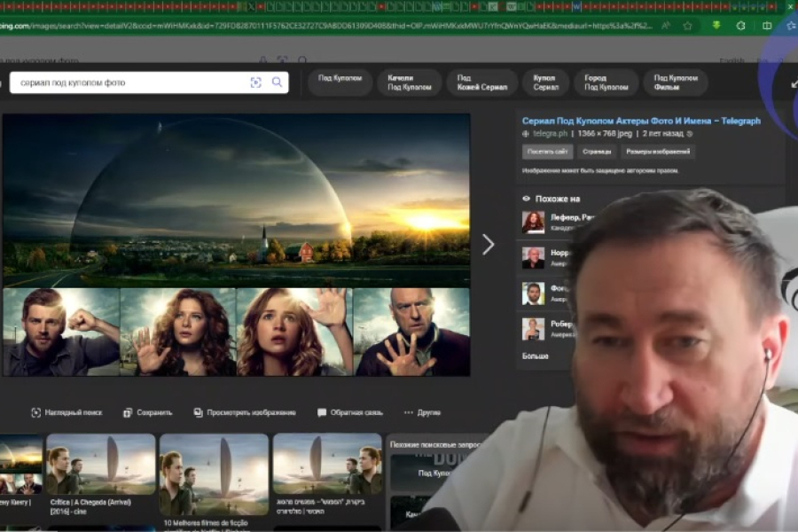Click the magnifier search icon in search box

277,82
